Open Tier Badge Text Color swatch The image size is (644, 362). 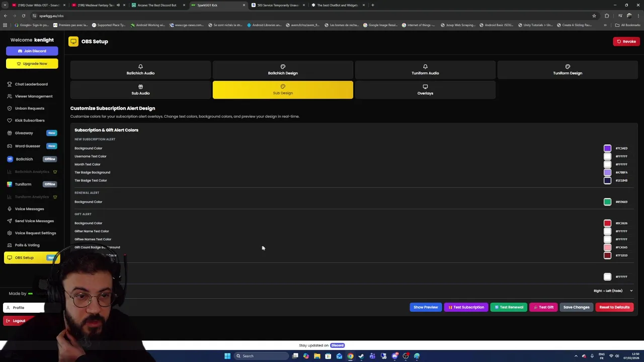[x=607, y=180]
